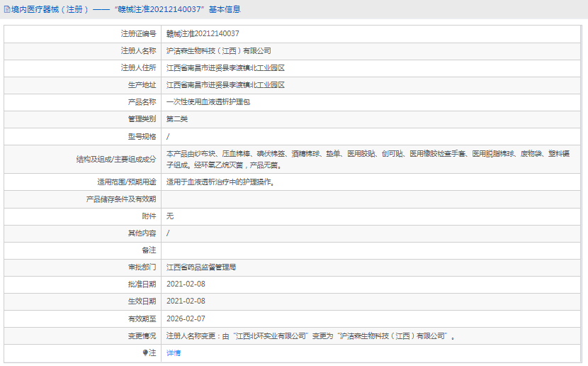588x366 pixels.
Task: Select the composition text starting 本产品由纱布块
Action: pos(368,159)
